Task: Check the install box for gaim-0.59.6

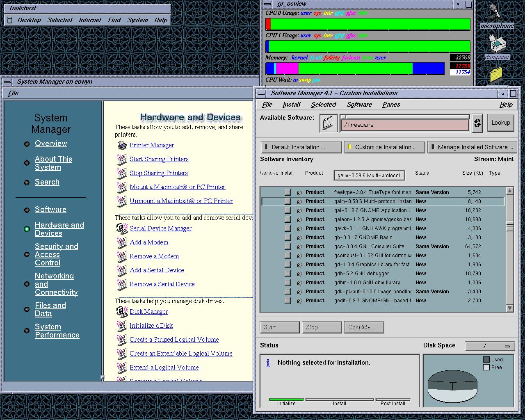Action: 288,201
